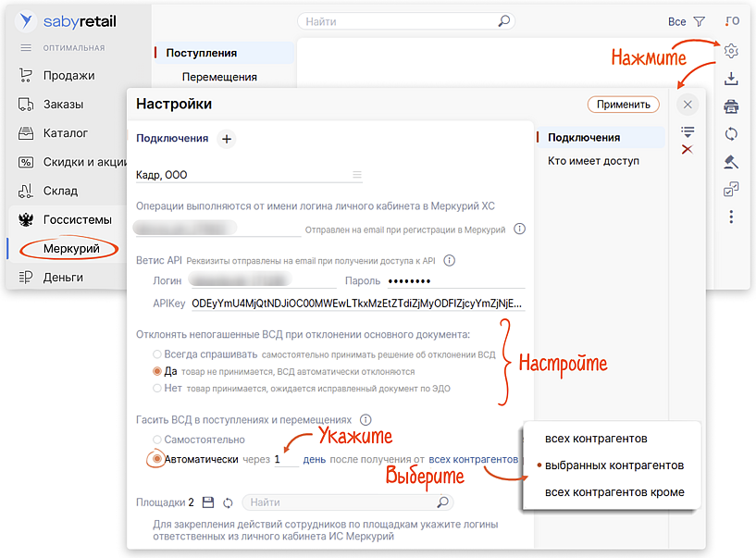This screenshot has height=558, width=756.
Task: Click the days number input field
Action: pyautogui.click(x=285, y=460)
